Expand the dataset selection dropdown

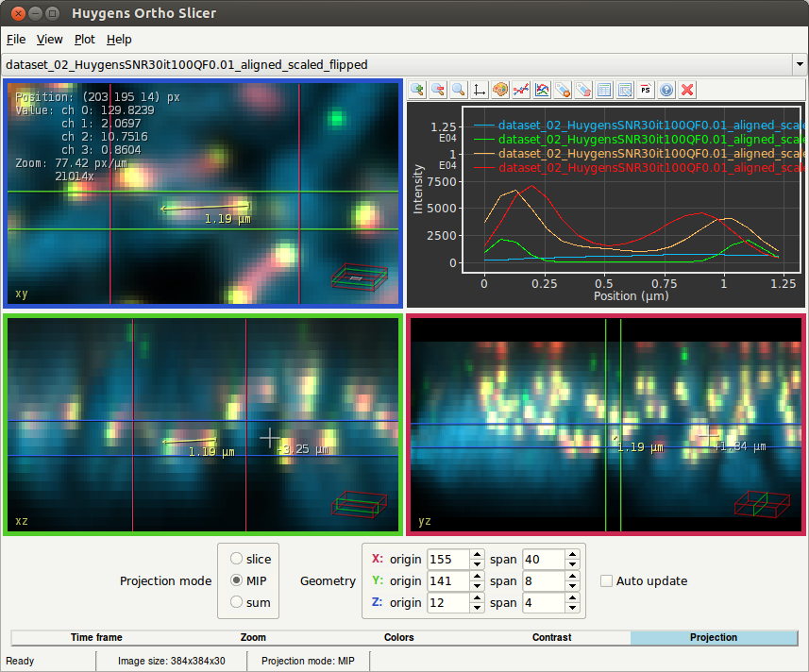pos(800,65)
